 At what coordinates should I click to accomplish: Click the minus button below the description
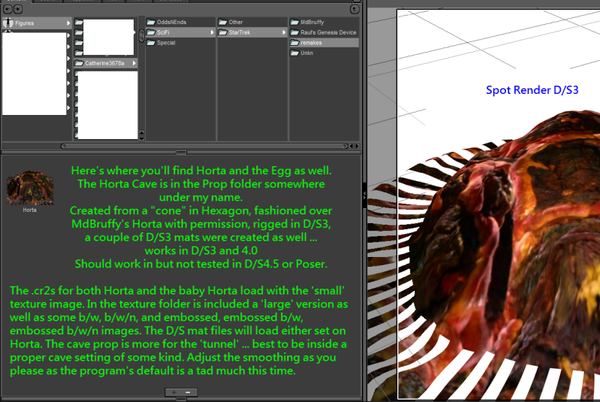[x=188, y=392]
